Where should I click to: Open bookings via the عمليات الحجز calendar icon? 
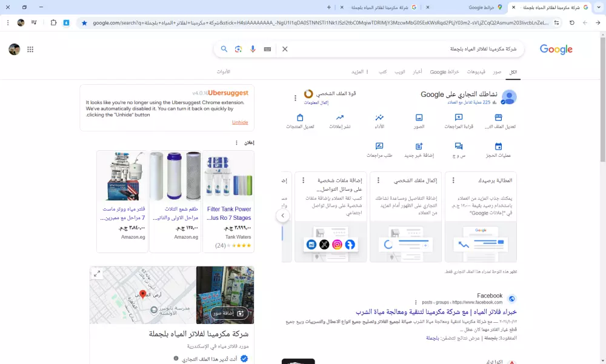coord(498,147)
